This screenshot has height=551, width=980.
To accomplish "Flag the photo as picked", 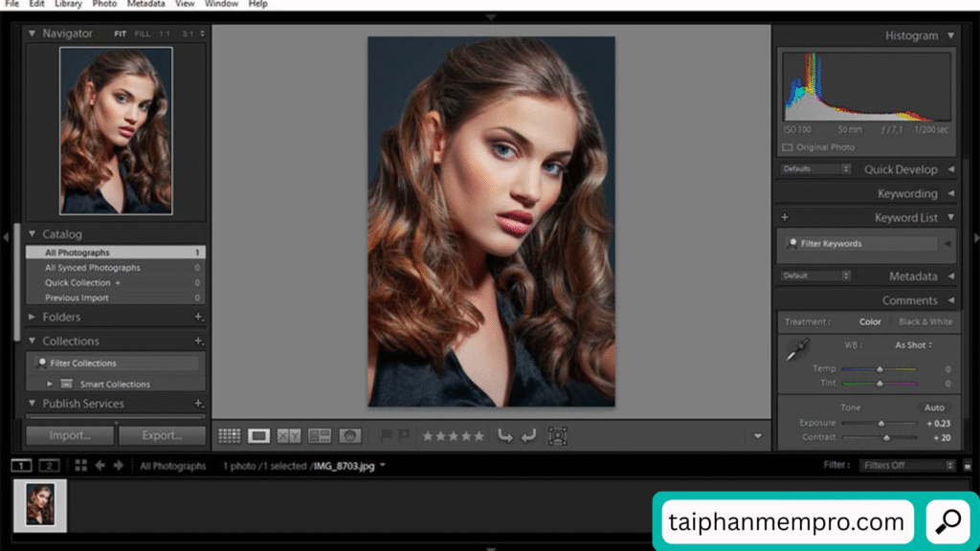I will pyautogui.click(x=387, y=436).
